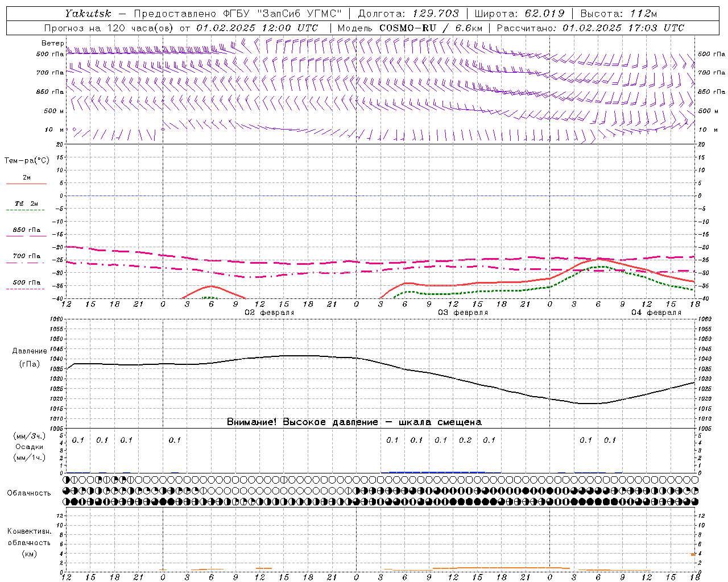The width and height of the screenshot is (728, 582).
Task: Click the "Конвективн." convective cloud label
Action: point(29,531)
